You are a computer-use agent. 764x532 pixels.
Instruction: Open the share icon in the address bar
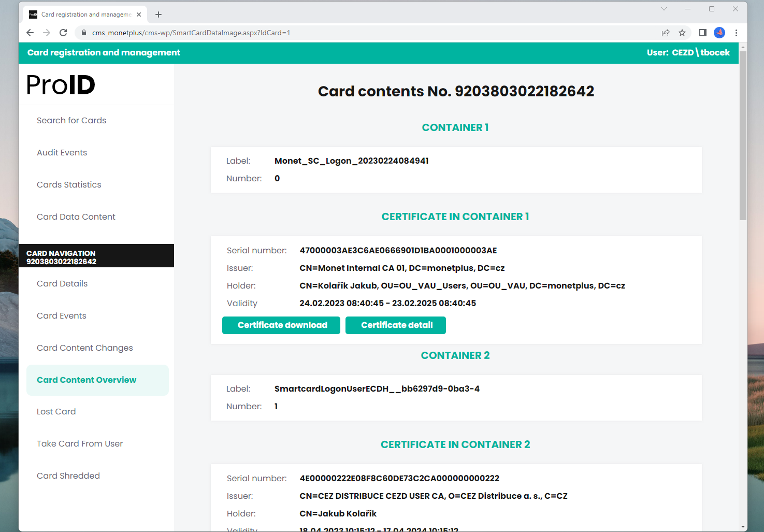point(665,32)
